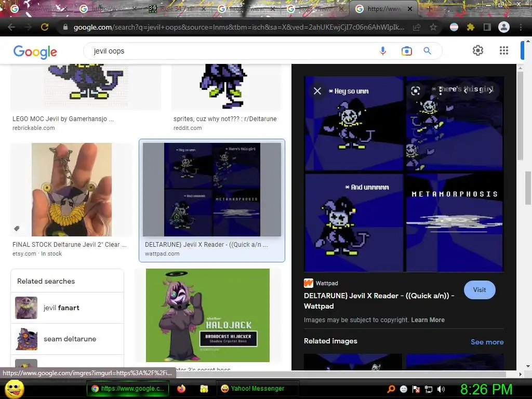Click the search magnifier in system tray

click(391, 389)
